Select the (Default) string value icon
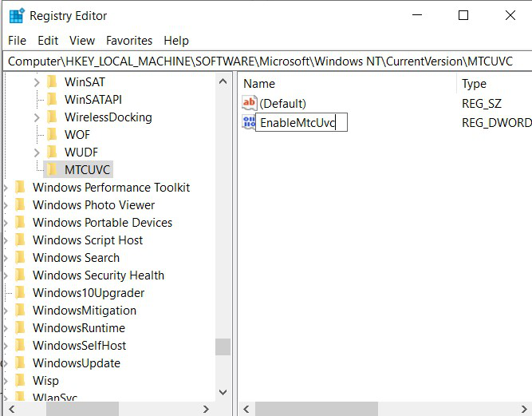 pos(250,103)
